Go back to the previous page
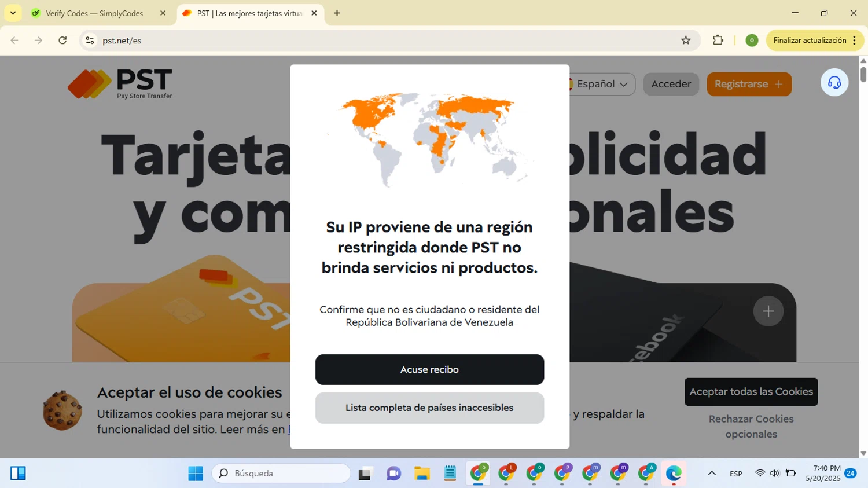The width and height of the screenshot is (868, 488). (14, 41)
